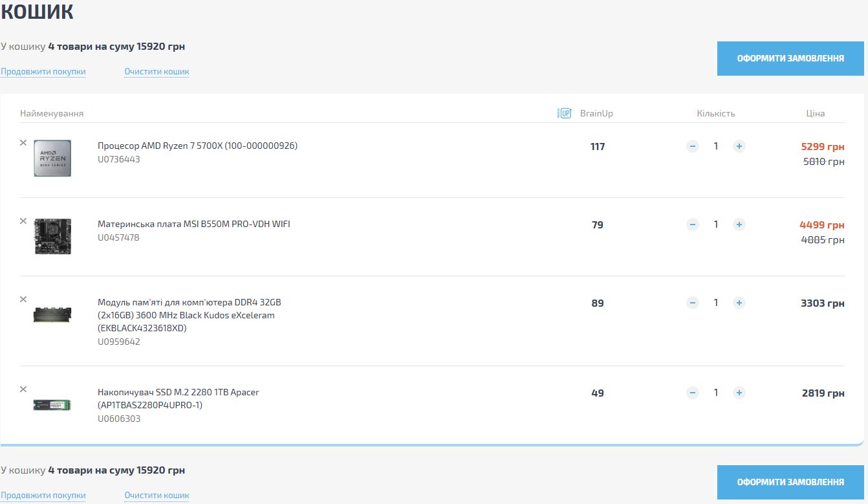This screenshot has width=868, height=504.
Task: Click the 3303 грн price
Action: [x=823, y=303]
